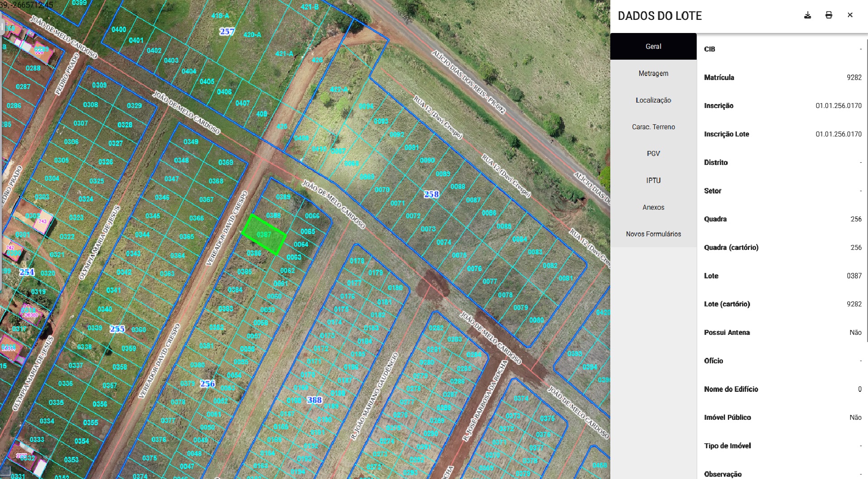Viewport: 868px width, 479px height.
Task: Click the Lote value 0387
Action: pos(854,276)
